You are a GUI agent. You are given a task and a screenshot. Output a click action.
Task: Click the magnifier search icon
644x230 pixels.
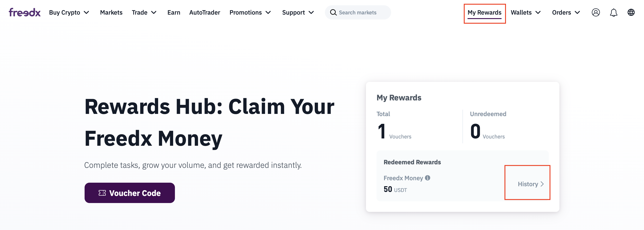pos(333,12)
